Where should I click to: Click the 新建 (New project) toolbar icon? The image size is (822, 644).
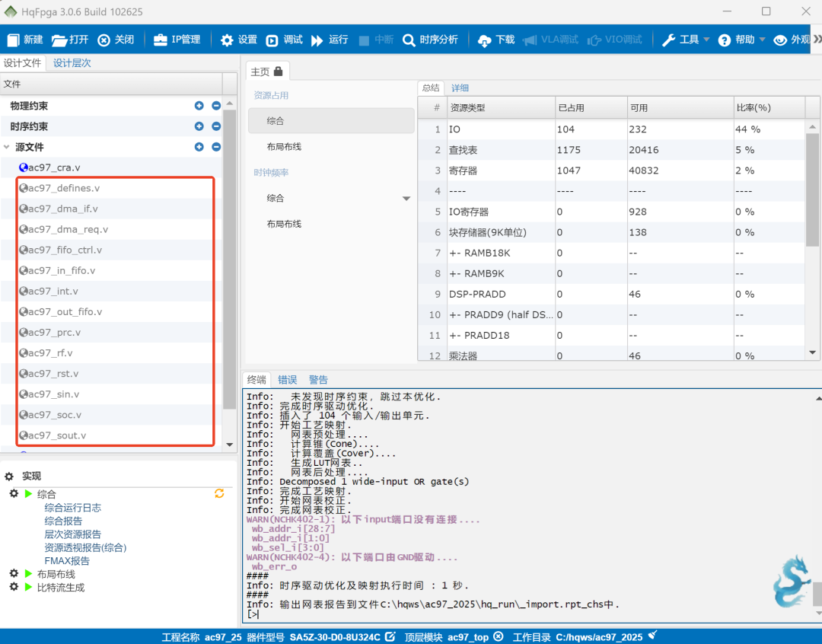click(13, 40)
